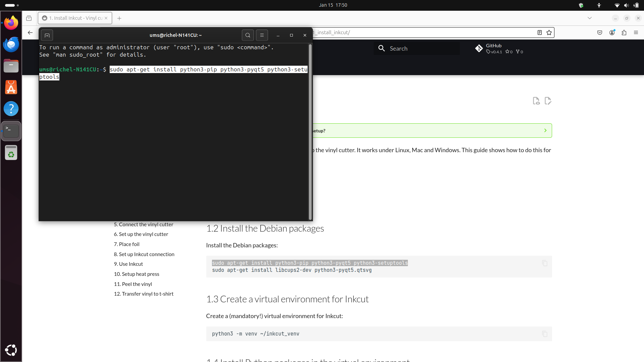Open 12. Transfer vinyl to t-shirt
Image resolution: width=644 pixels, height=362 pixels.
[x=144, y=294]
